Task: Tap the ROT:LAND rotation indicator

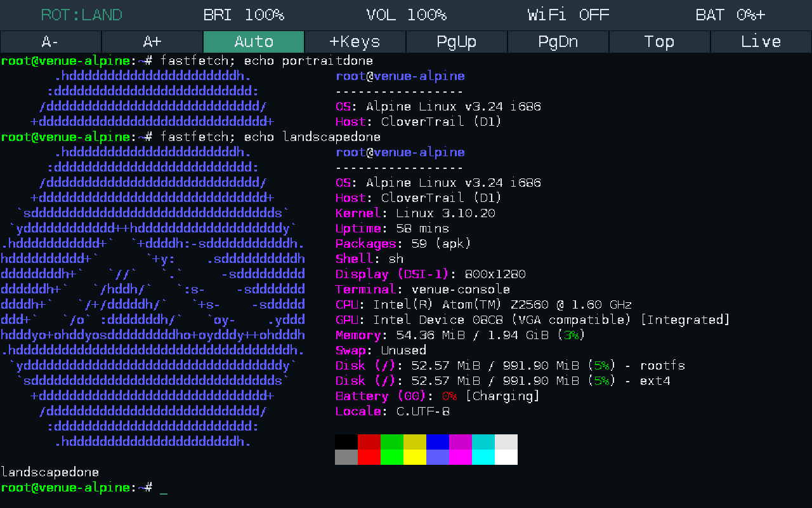Action: pyautogui.click(x=82, y=15)
